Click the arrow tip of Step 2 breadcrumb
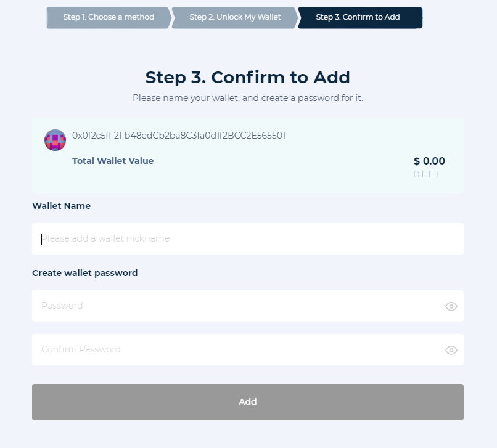Screen dimensions: 497x448 [296, 18]
